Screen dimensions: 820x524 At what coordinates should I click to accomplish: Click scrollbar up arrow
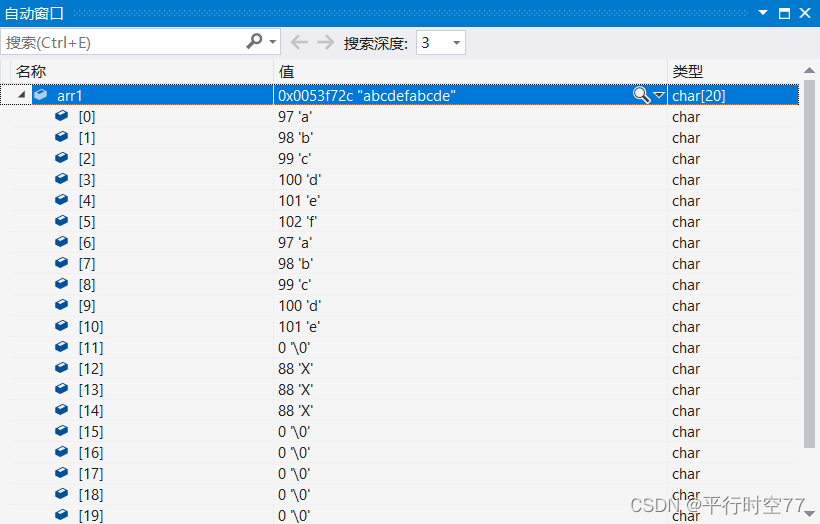pos(809,70)
